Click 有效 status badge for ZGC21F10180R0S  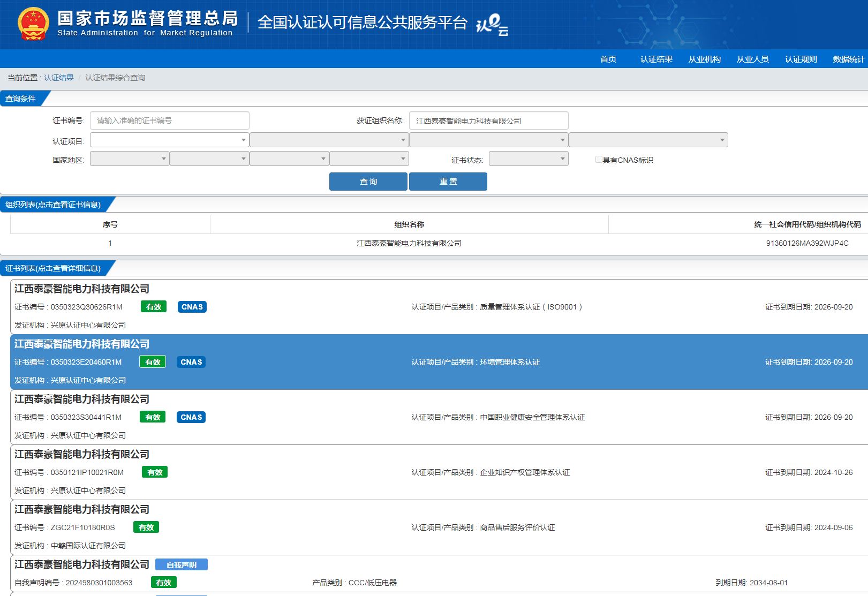(146, 527)
